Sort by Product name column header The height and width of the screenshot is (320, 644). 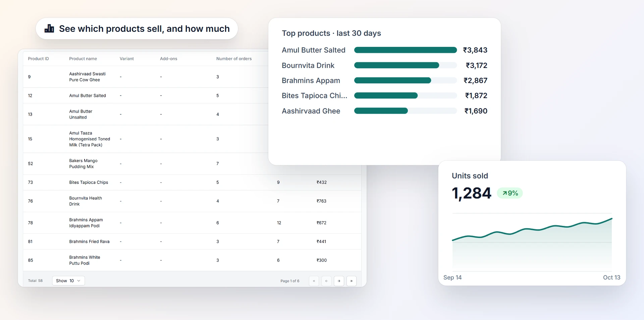click(x=83, y=59)
